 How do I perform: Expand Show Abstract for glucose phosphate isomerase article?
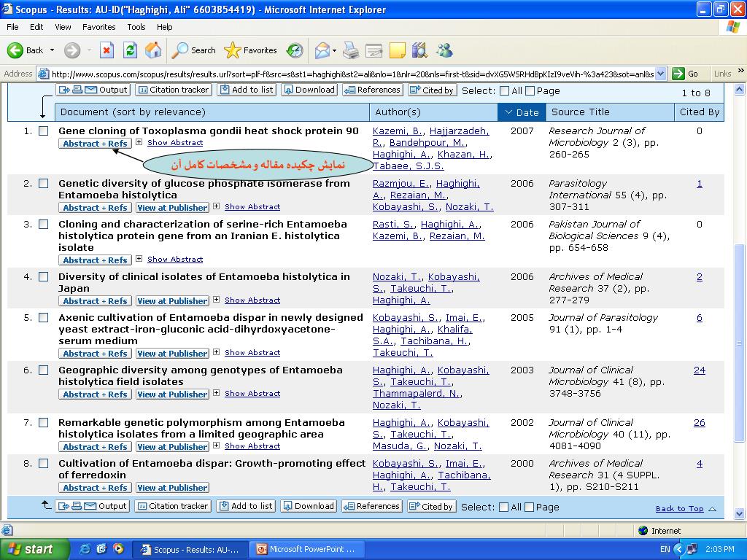252,206
